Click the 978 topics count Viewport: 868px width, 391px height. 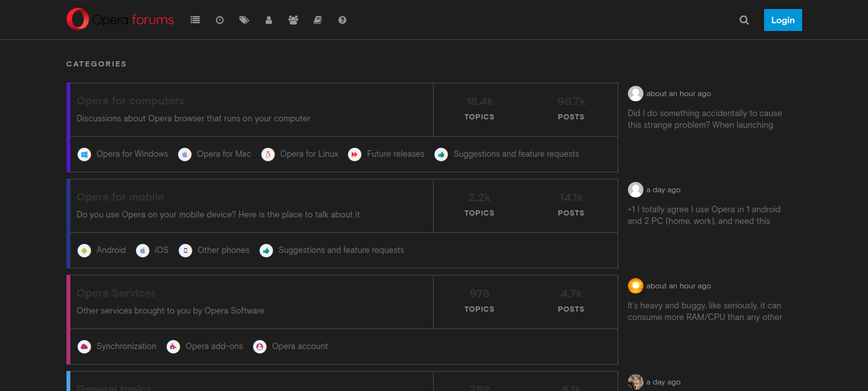coord(479,294)
